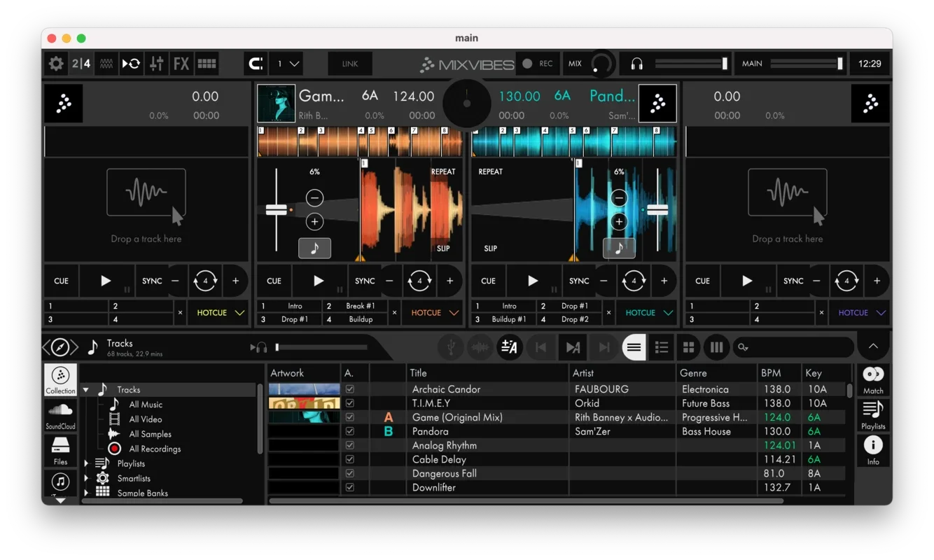This screenshot has width=934, height=560.
Task: Toggle key lock note on orange deck
Action: point(314,248)
